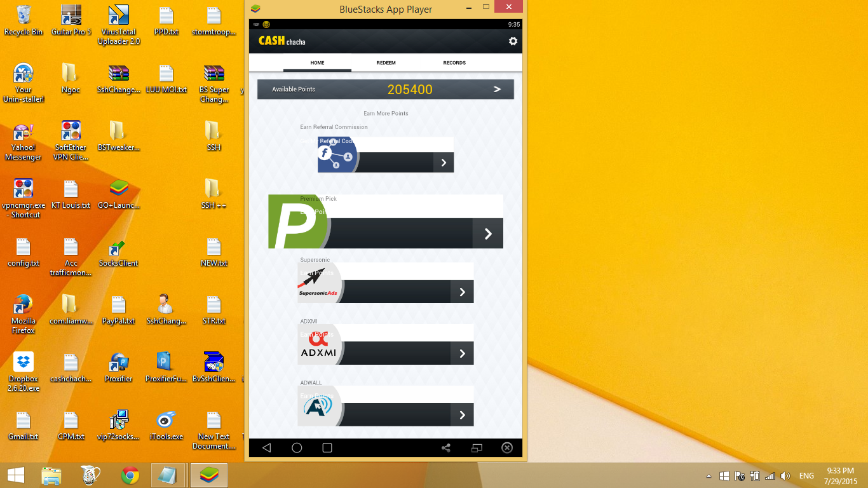
Task: Tap the Android Back button in BlueStacks
Action: tap(266, 448)
